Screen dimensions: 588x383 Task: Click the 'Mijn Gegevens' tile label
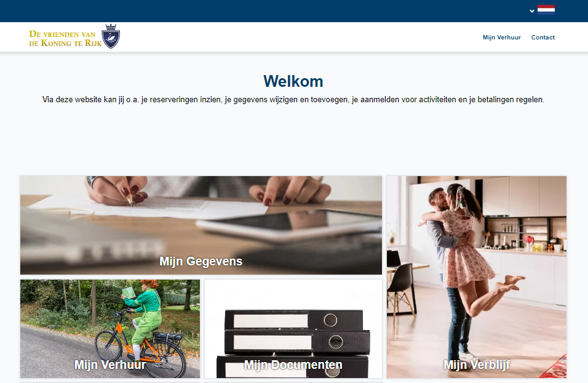point(201,261)
